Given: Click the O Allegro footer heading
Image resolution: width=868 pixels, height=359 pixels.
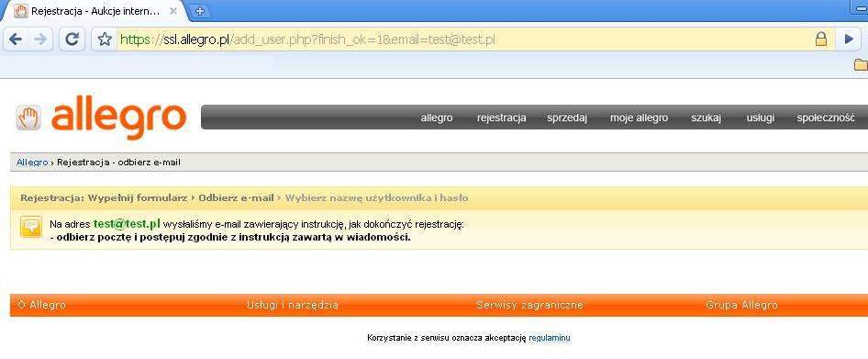Looking at the screenshot, I should pyautogui.click(x=41, y=305).
